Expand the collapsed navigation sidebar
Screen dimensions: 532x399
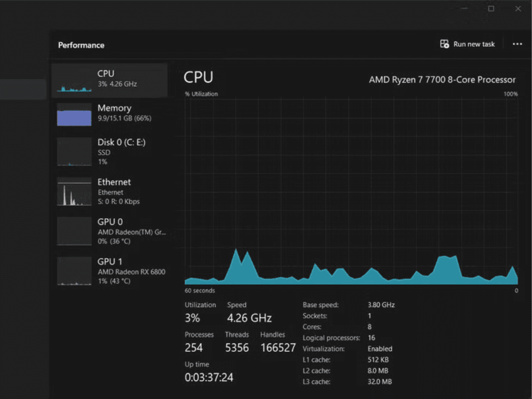pos(23,88)
